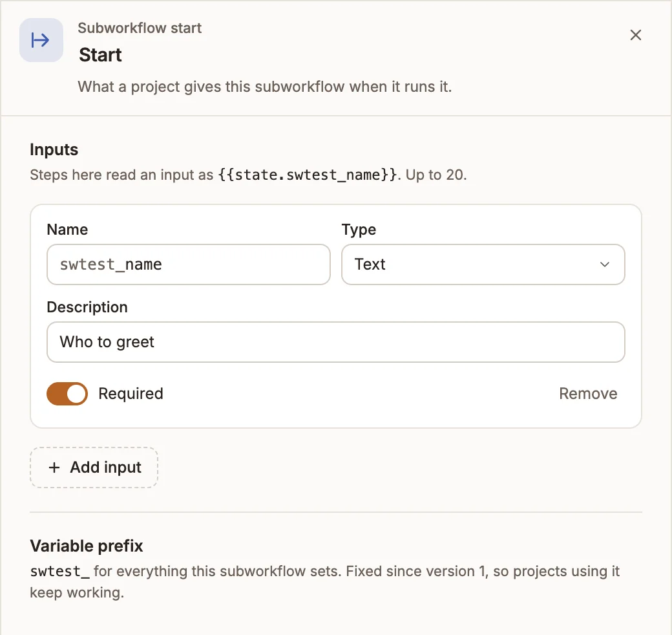Click the 'Required' label text
672x635 pixels.
point(131,394)
